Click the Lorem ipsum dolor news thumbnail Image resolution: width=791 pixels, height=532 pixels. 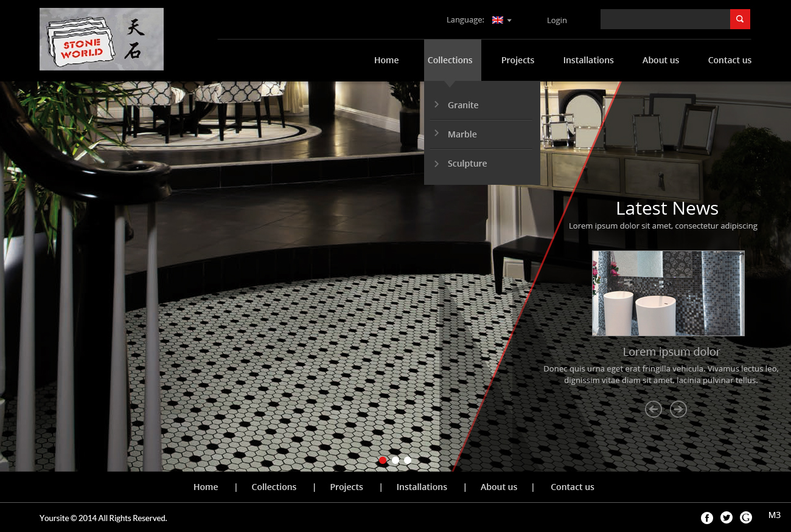coord(668,293)
